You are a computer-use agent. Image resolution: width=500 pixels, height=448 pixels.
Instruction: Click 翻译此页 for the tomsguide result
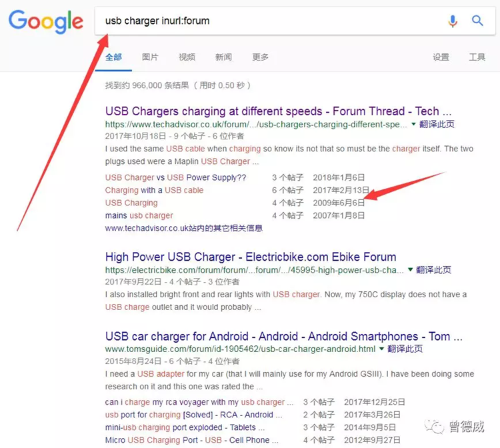point(405,349)
